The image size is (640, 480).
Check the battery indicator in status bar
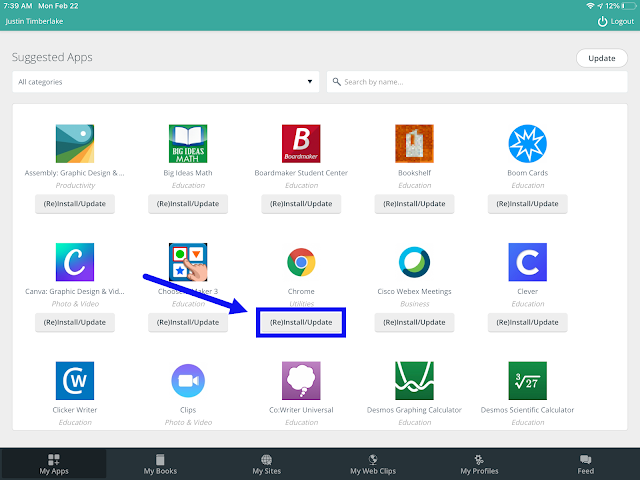click(x=629, y=6)
